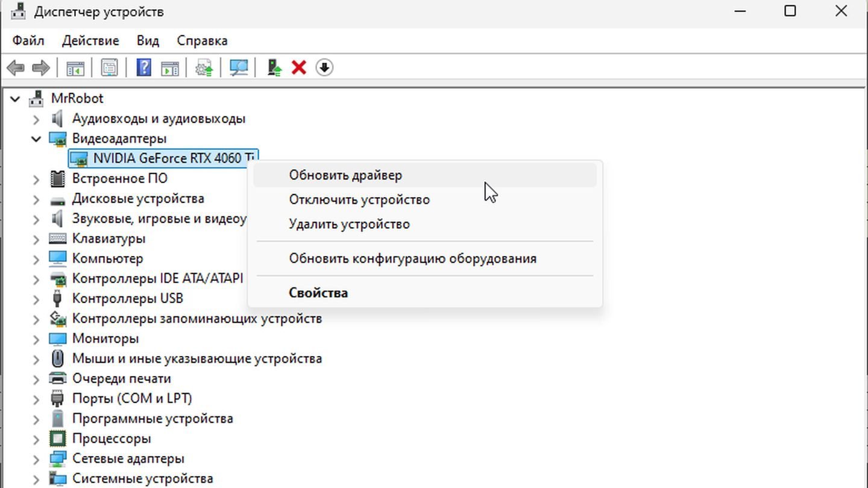Select the Звуковые, игровые и видеоустройства row
The width and height of the screenshot is (868, 488).
[x=159, y=218]
